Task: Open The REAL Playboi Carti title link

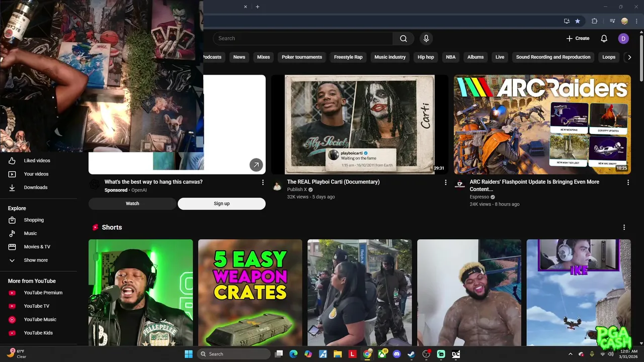Action: (x=333, y=182)
